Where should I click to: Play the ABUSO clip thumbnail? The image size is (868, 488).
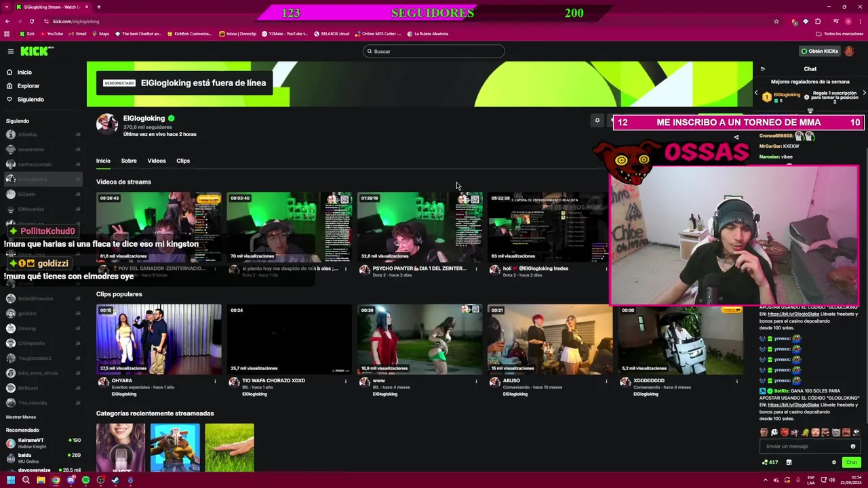(x=550, y=339)
